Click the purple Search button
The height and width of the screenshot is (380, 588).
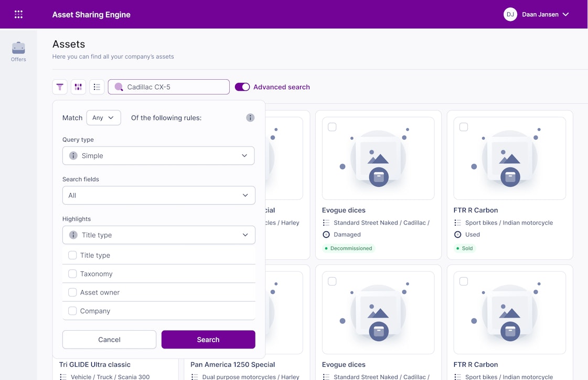(208, 340)
